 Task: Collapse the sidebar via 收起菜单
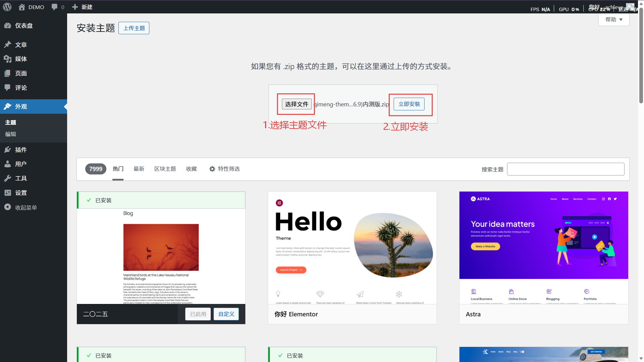(25, 207)
